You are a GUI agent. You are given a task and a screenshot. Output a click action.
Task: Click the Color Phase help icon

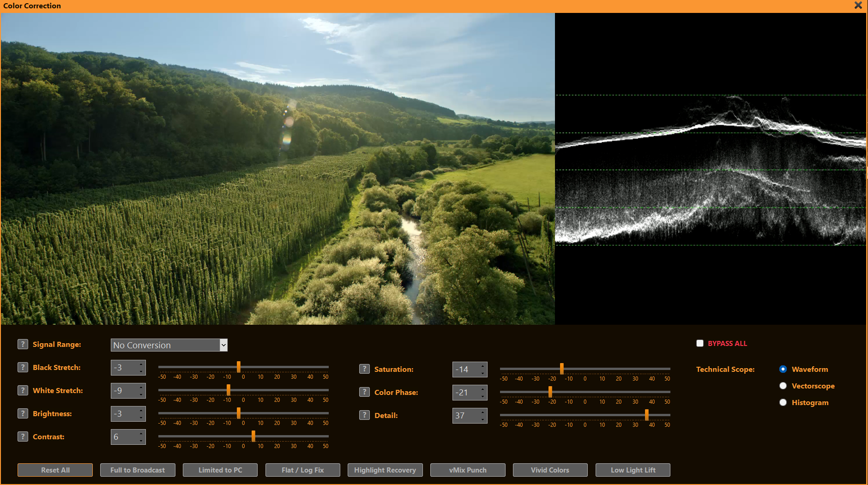364,392
